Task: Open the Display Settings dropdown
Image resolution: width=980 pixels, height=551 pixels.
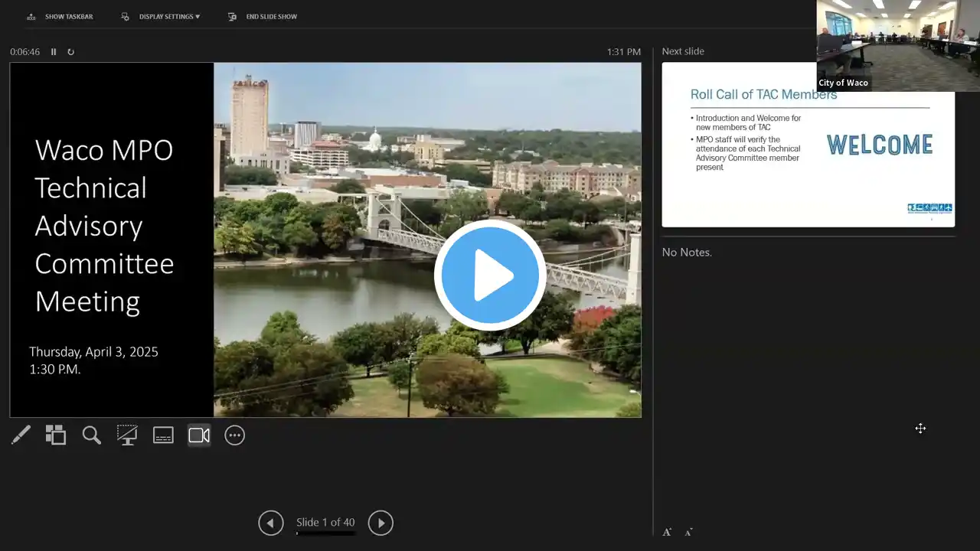Action: click(x=161, y=16)
